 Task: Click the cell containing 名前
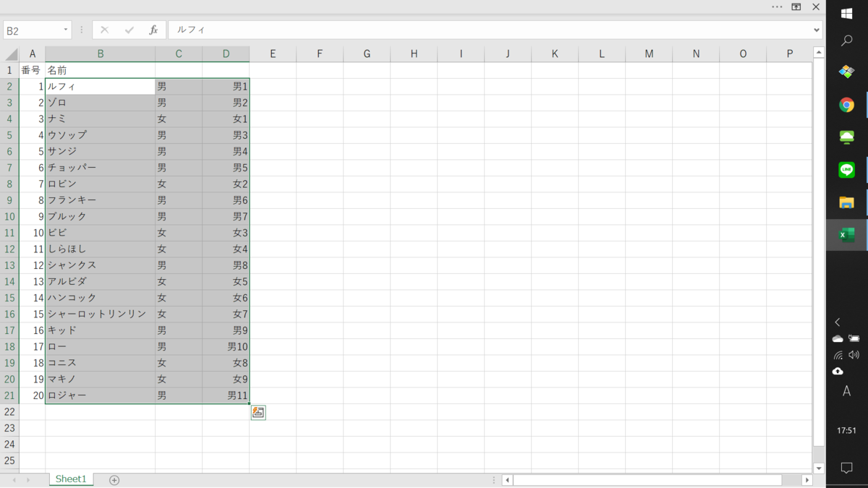[x=100, y=70]
